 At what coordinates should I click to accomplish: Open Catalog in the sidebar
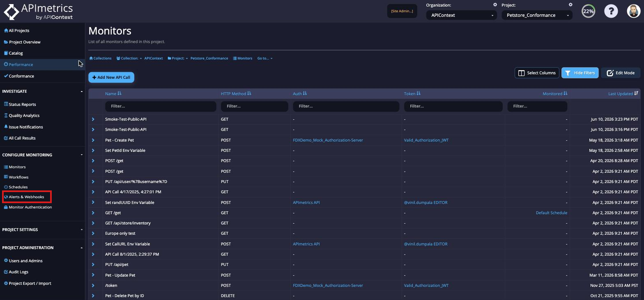[14, 53]
